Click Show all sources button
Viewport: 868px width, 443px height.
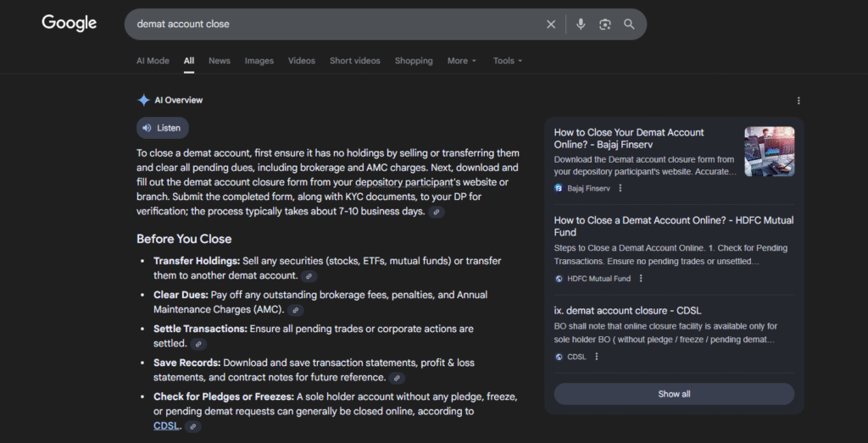pyautogui.click(x=674, y=394)
